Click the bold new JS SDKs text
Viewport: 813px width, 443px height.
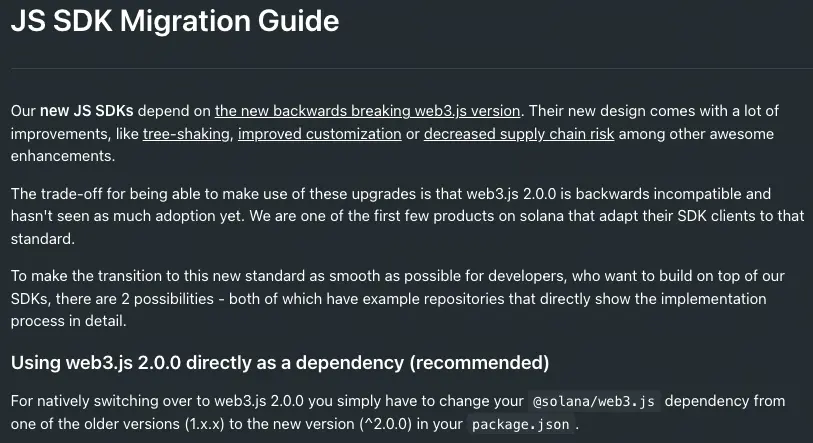click(87, 111)
